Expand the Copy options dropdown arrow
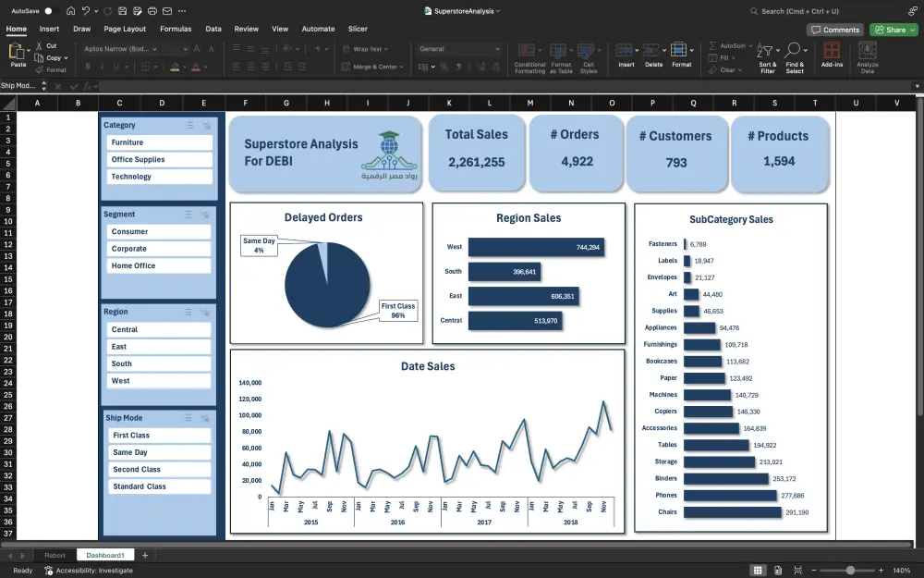This screenshot has height=578, width=924. (x=66, y=57)
